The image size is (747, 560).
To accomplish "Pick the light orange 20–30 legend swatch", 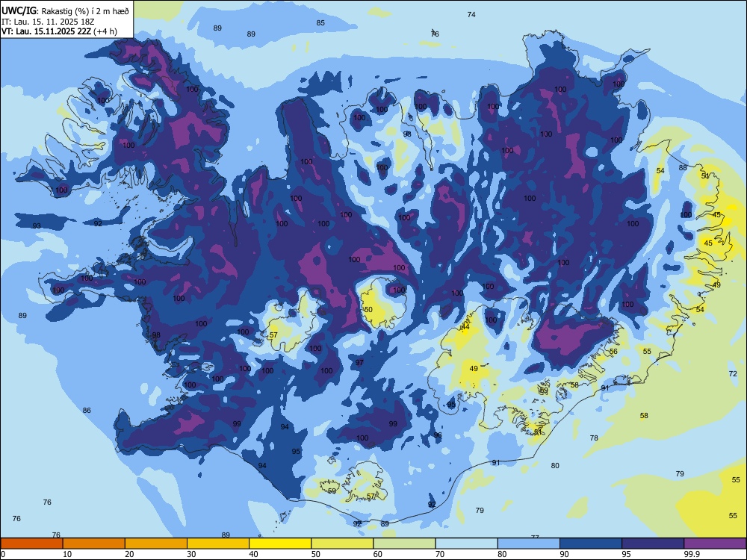I will [x=156, y=544].
